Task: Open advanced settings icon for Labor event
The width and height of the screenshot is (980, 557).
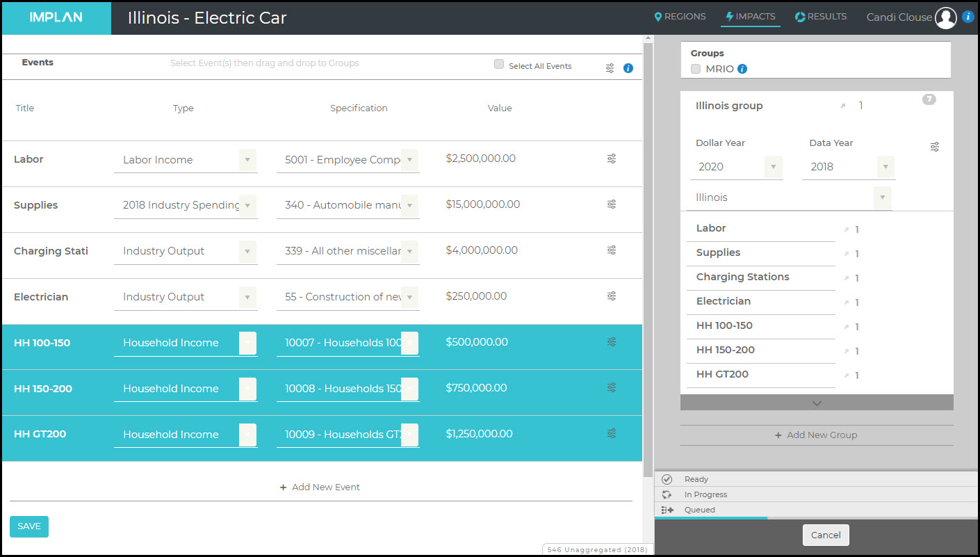Action: click(612, 159)
